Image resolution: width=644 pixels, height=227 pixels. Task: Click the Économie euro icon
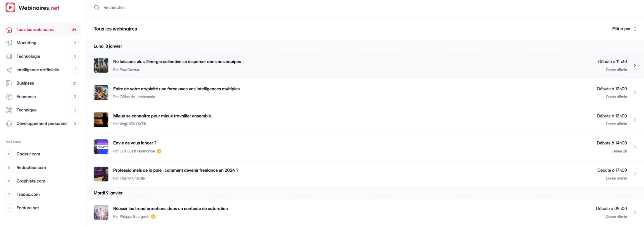(9, 97)
